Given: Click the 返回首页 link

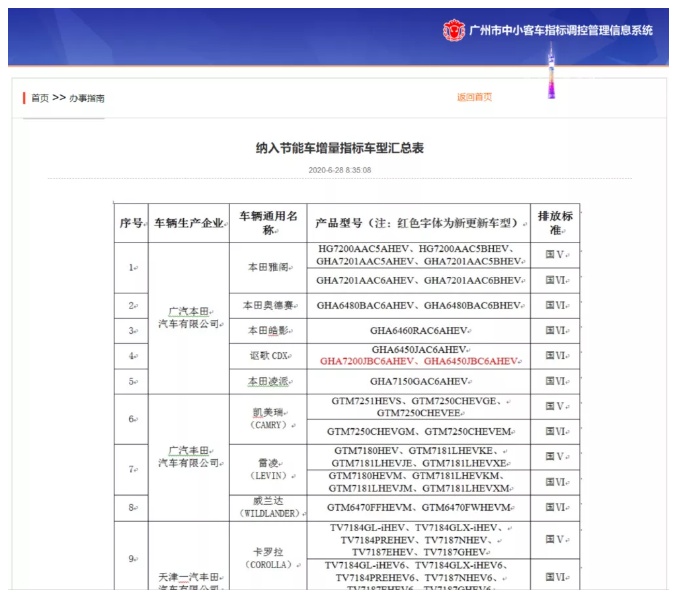Looking at the screenshot, I should (474, 97).
